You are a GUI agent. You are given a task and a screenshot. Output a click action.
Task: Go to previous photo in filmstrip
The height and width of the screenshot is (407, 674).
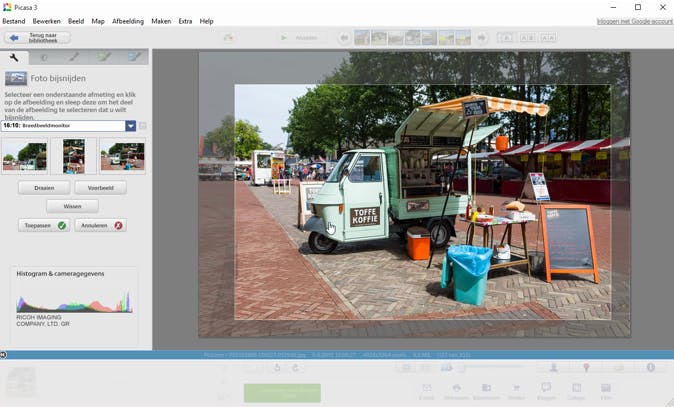tap(345, 38)
